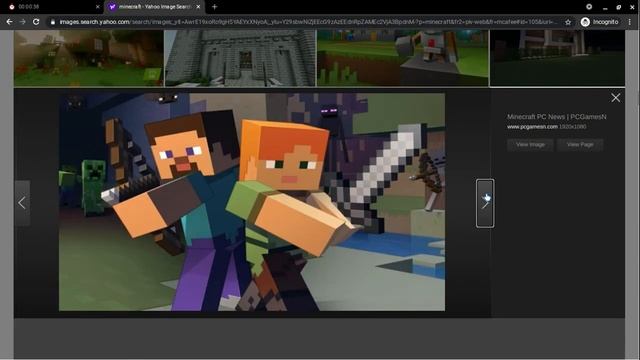640x360 pixels.
Task: Click the address bar URL field
Action: pos(308,22)
